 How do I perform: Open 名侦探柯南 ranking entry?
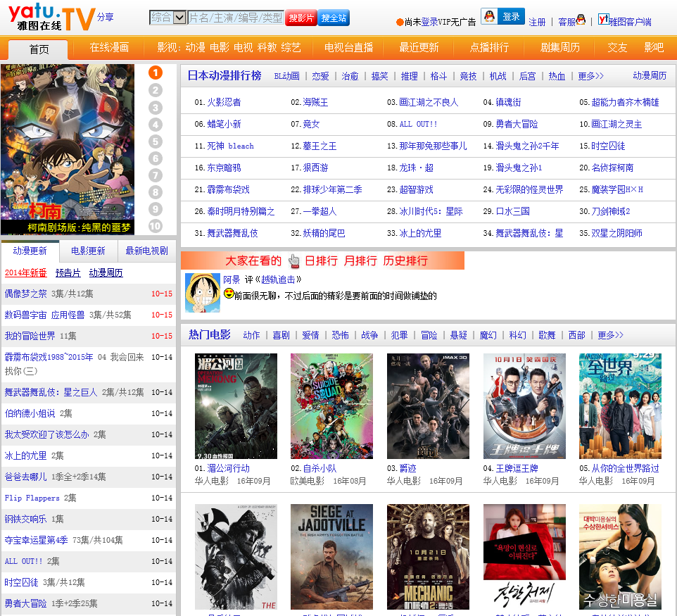point(612,168)
